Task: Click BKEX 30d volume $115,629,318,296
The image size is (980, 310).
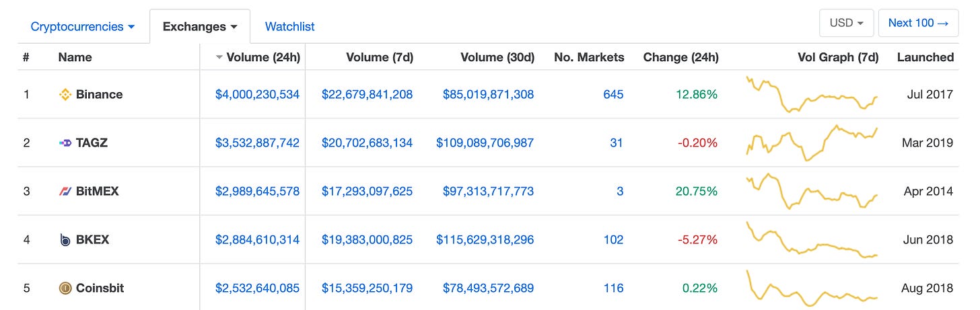Action: 485,240
